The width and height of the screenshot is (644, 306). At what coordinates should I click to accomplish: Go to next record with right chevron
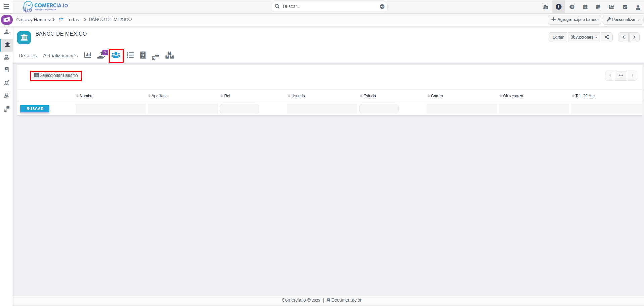click(x=634, y=37)
